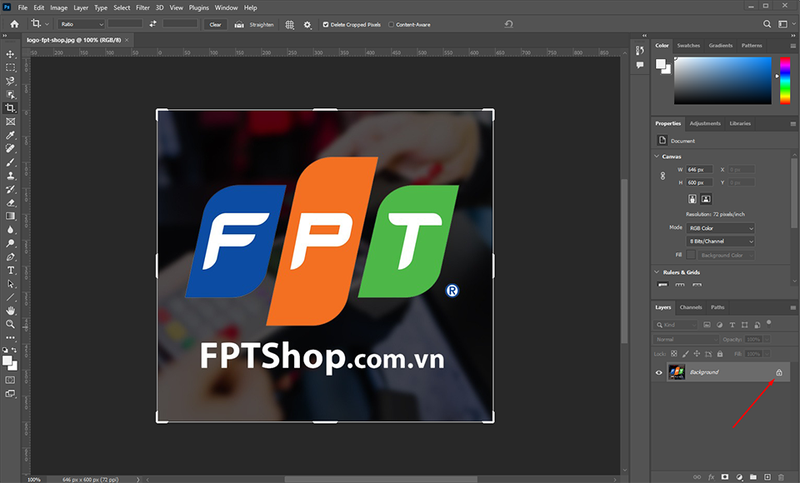Image resolution: width=800 pixels, height=483 pixels.
Task: Enable the Content-Aware checkbox
Action: click(391, 24)
